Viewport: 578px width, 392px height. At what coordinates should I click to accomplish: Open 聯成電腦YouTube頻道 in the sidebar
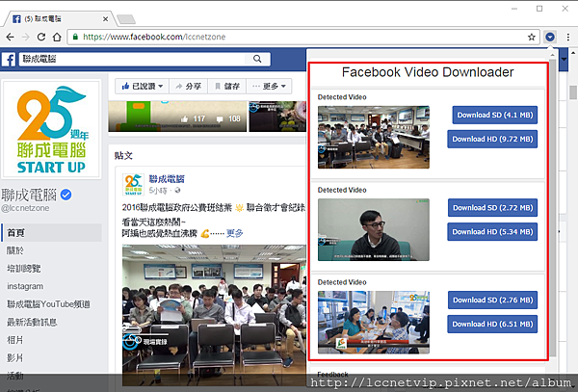click(x=49, y=304)
